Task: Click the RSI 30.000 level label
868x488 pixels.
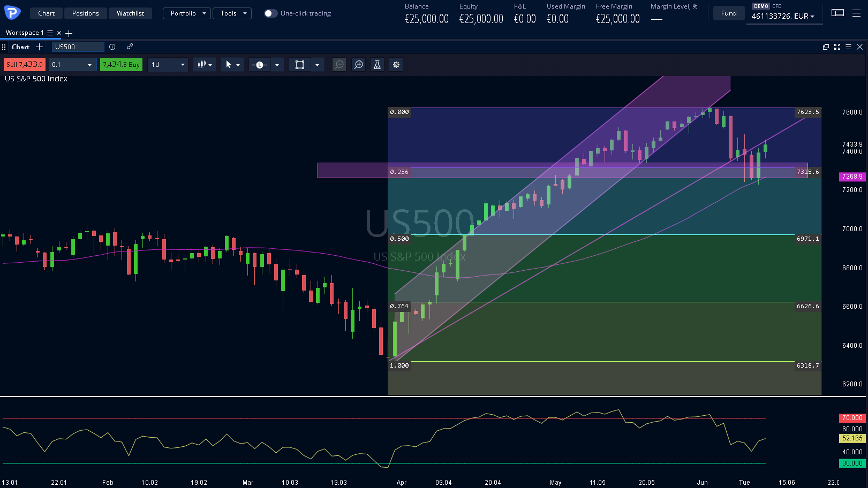Action: [852, 463]
